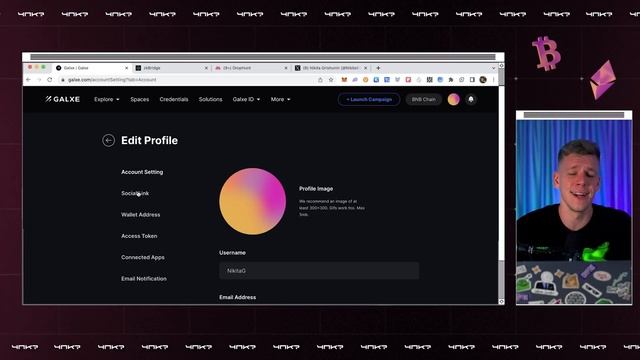Screen dimensions: 640x360
Task: Bookmark the page with the star icon
Action: 331,80
